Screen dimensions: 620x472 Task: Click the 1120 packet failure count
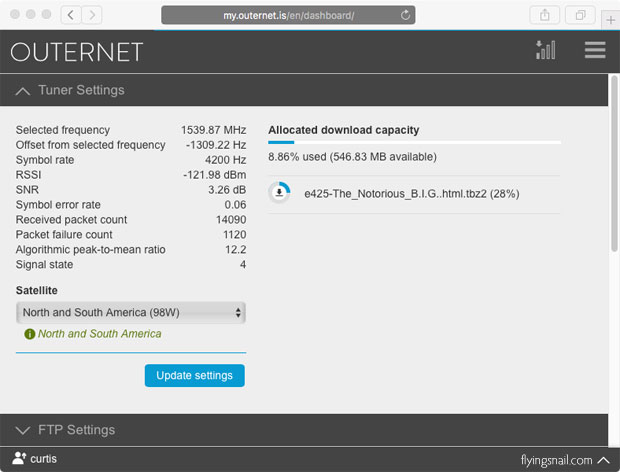(234, 235)
